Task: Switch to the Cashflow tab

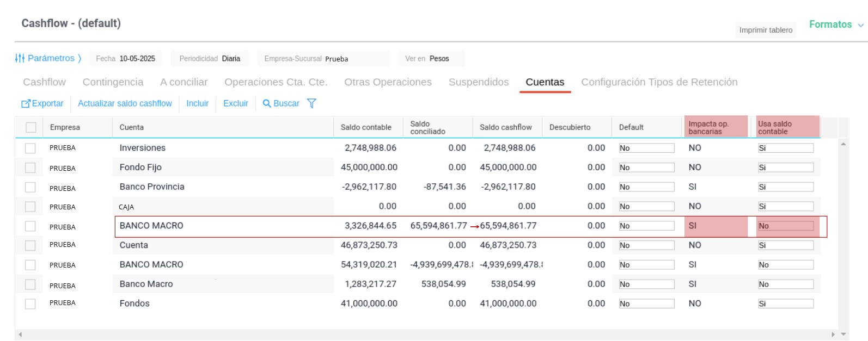Action: pos(44,82)
